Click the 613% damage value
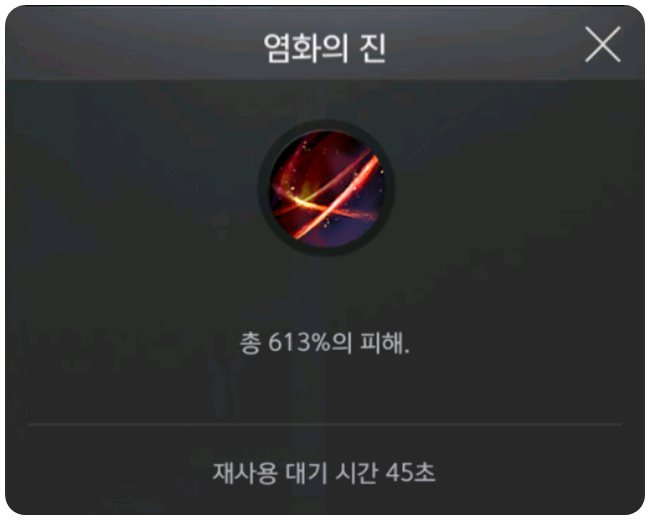Screen dimensions: 650x520 click(299, 343)
